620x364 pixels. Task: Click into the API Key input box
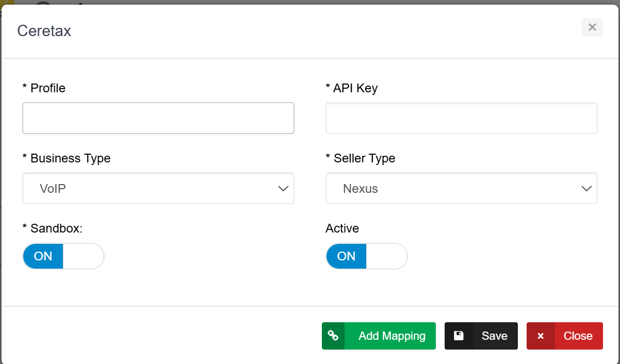[x=461, y=118]
